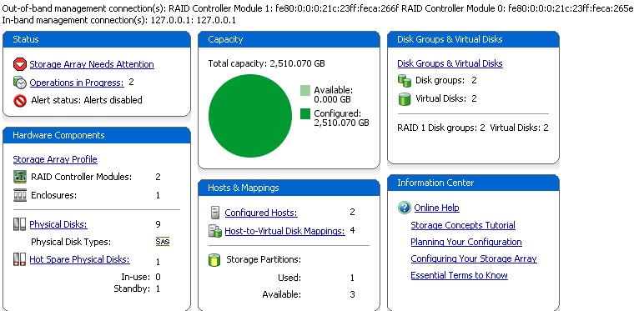Click the Operations in Progress clock icon
Screen dimensions: 644x311
tap(20, 83)
